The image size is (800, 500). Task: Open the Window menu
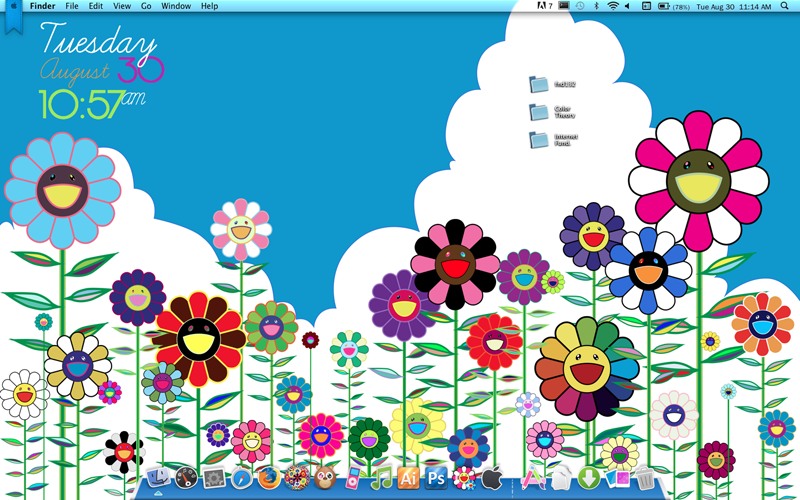[176, 6]
